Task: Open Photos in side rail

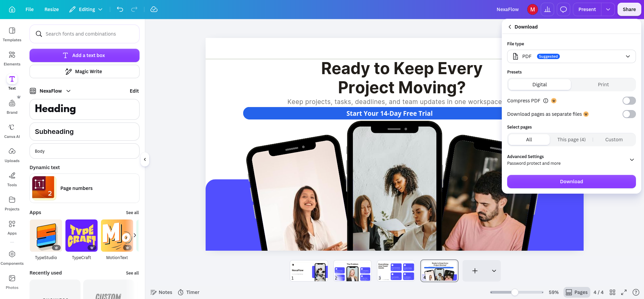Action: (12, 282)
